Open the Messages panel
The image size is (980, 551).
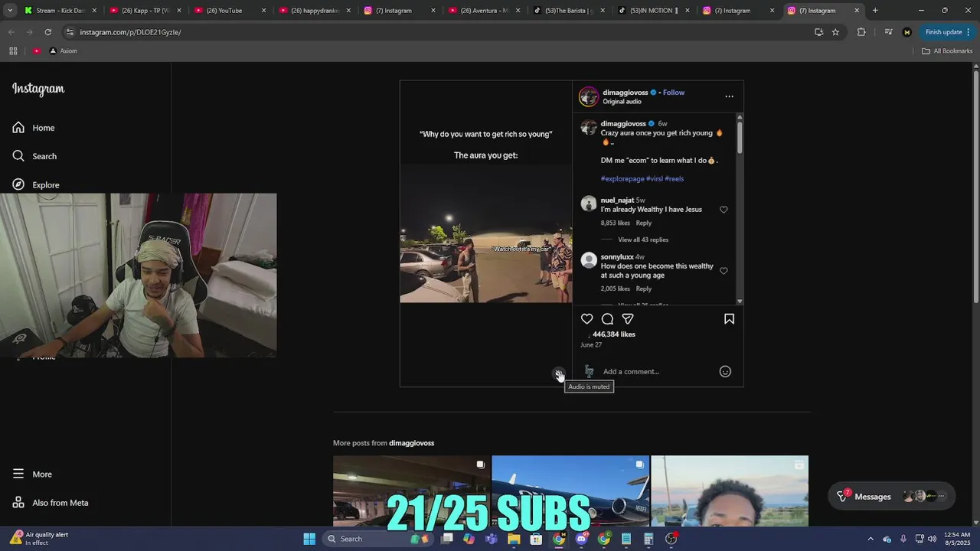click(x=891, y=497)
